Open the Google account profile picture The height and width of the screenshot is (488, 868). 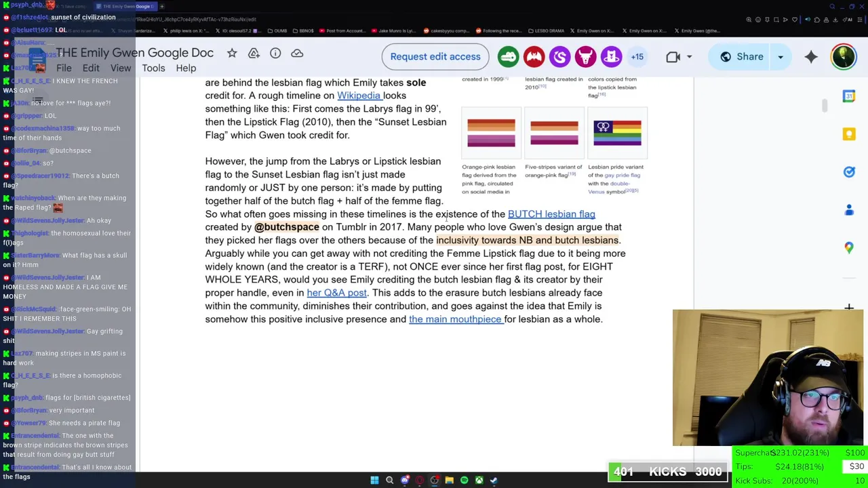point(844,57)
